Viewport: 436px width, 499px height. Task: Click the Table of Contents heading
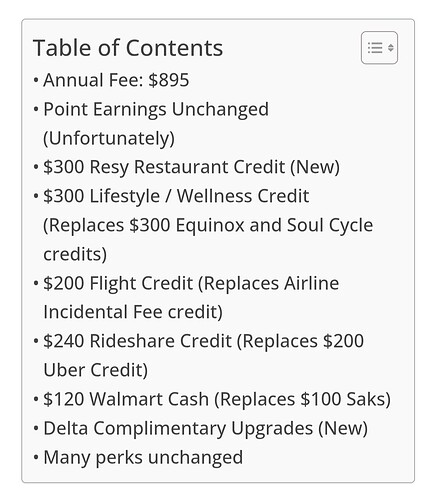coord(128,48)
